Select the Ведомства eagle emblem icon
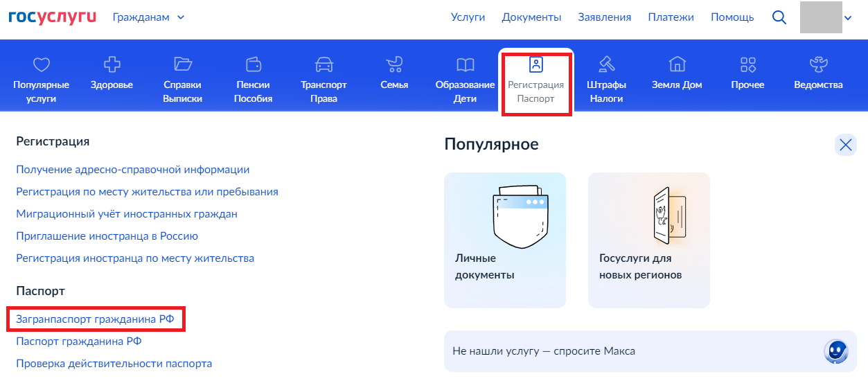This screenshot has height=381, width=868. tap(818, 64)
